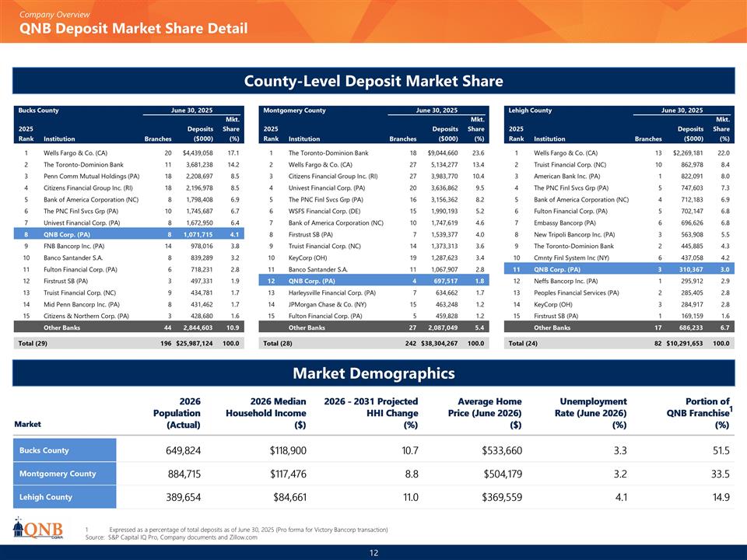747x560 pixels.
Task: Click the $9,044,660 deposits value
Action: pyautogui.click(x=443, y=153)
